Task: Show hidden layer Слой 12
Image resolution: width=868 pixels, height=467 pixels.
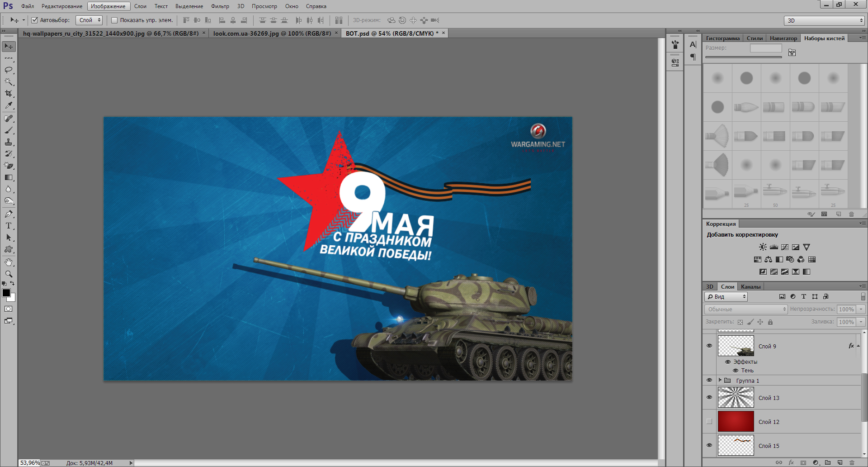Action: point(709,421)
